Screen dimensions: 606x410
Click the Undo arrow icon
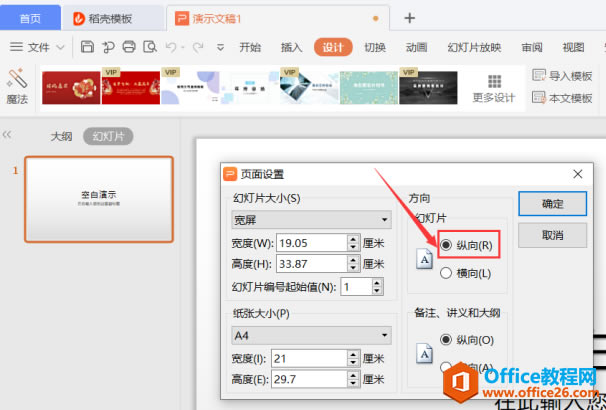172,47
